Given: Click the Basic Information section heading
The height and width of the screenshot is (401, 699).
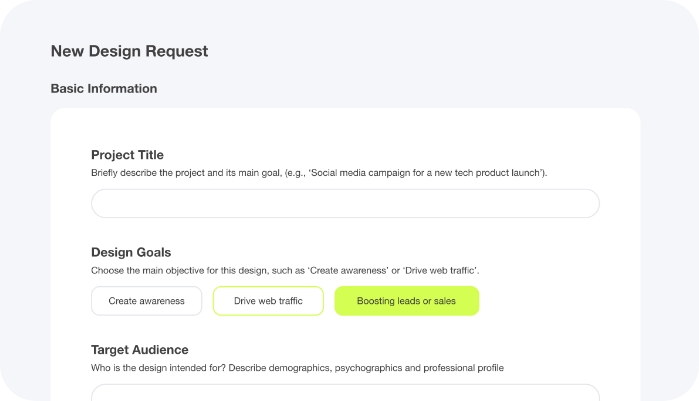Looking at the screenshot, I should pos(104,88).
